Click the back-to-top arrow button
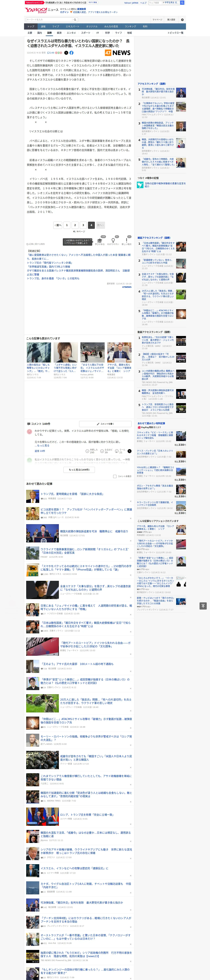The image size is (210, 980). [x=203, y=606]
